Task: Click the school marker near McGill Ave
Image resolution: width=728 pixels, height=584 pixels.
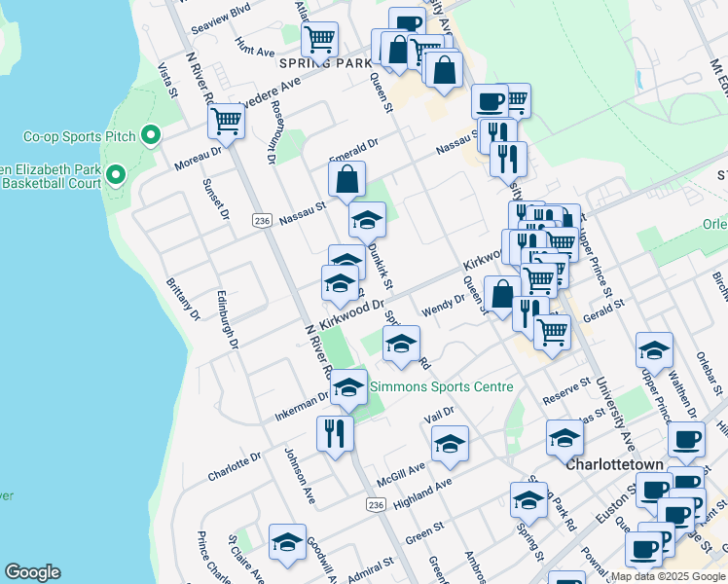Action: pos(450,444)
